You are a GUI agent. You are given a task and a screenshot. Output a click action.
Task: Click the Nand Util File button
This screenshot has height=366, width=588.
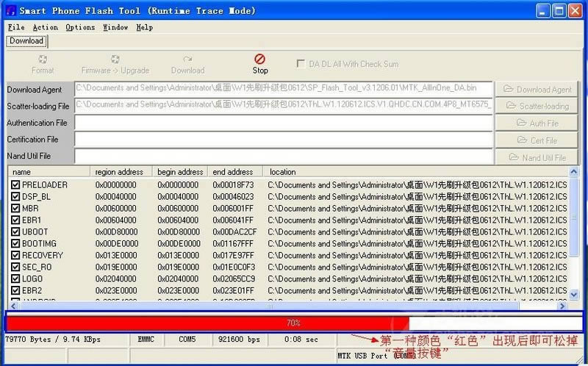[x=537, y=157]
